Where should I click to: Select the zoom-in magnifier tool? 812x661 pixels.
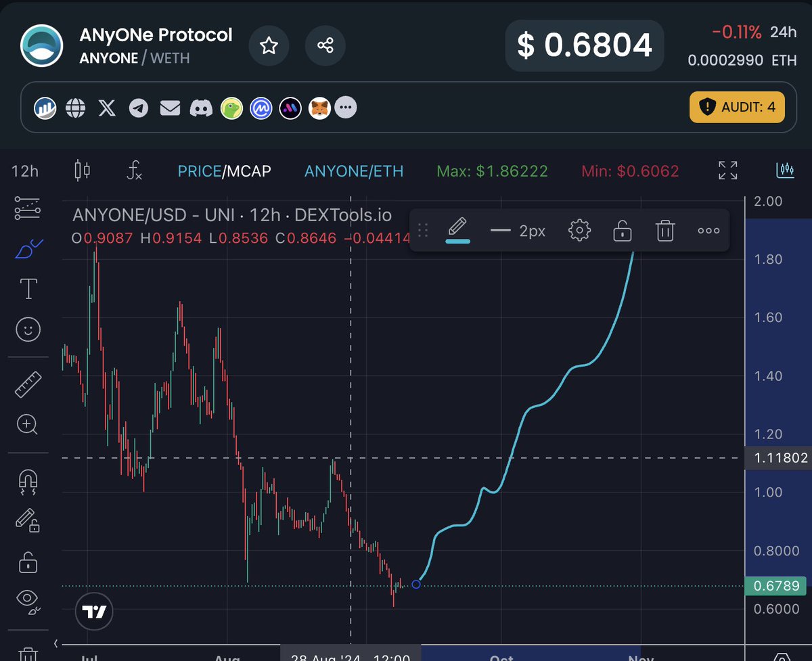(28, 425)
